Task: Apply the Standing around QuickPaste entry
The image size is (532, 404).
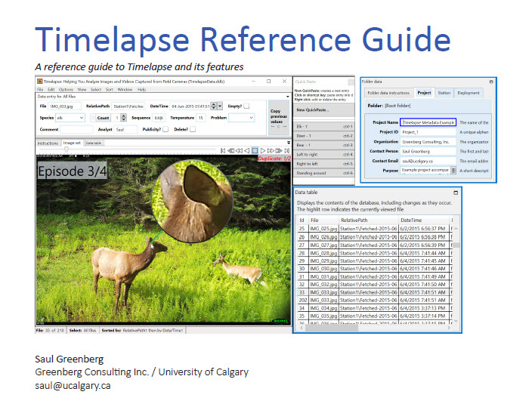Action: 323,173
